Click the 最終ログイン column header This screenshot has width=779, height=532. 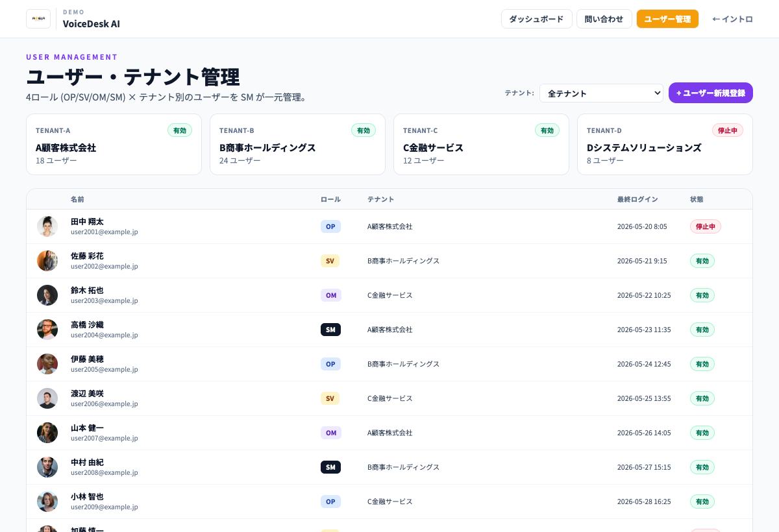pyautogui.click(x=637, y=199)
